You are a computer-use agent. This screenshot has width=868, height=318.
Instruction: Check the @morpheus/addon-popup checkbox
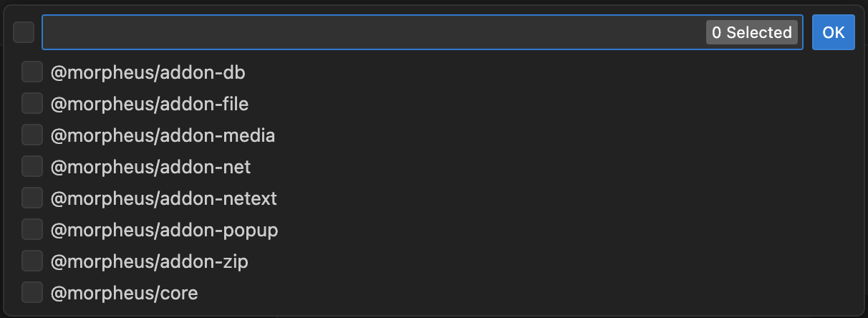(x=32, y=229)
